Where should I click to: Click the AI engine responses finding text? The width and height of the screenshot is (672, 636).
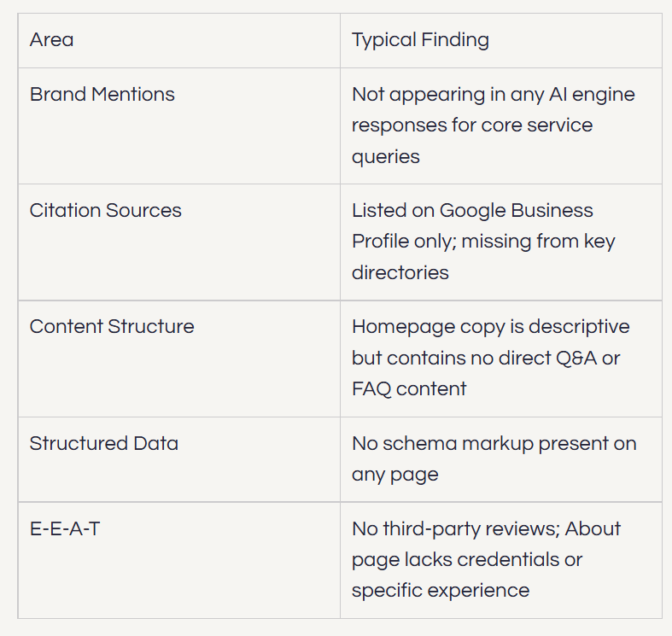[494, 125]
